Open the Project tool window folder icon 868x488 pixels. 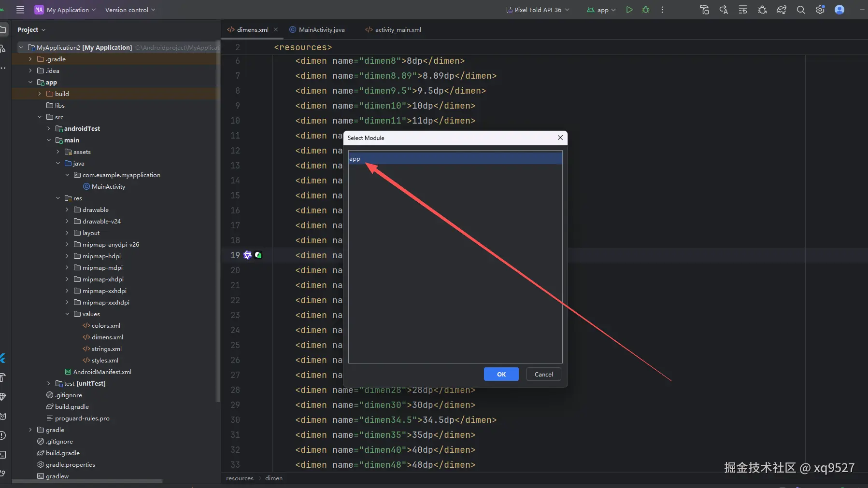tap(3, 29)
